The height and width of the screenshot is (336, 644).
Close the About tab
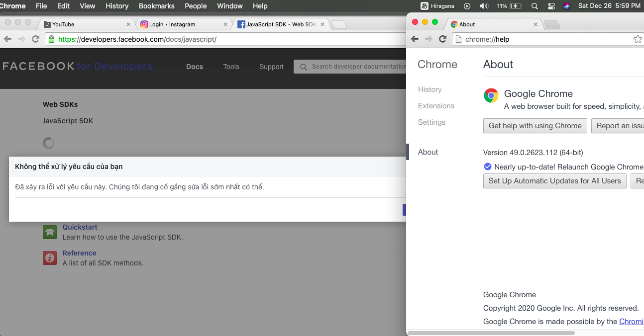click(536, 24)
